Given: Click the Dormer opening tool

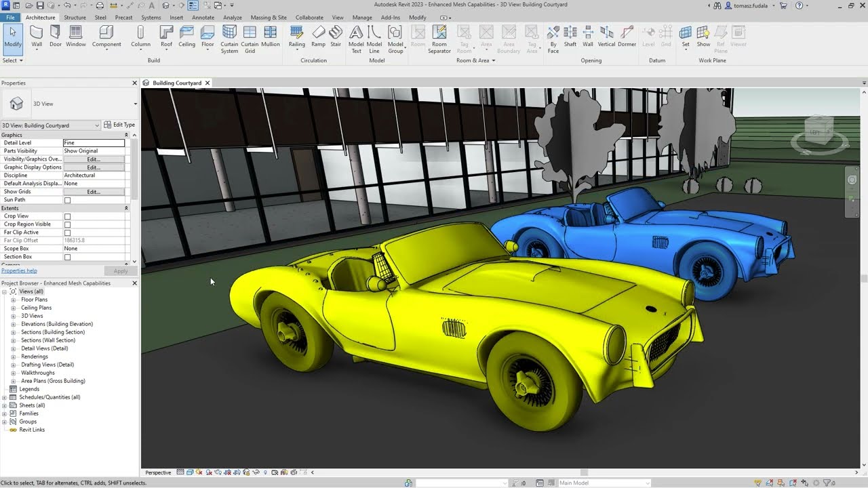Looking at the screenshot, I should [627, 37].
